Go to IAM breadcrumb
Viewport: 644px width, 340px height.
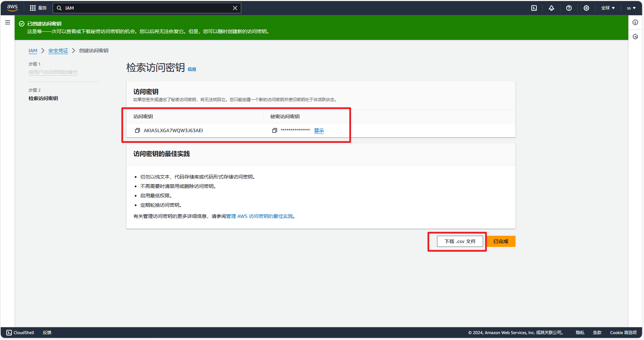(x=33, y=51)
